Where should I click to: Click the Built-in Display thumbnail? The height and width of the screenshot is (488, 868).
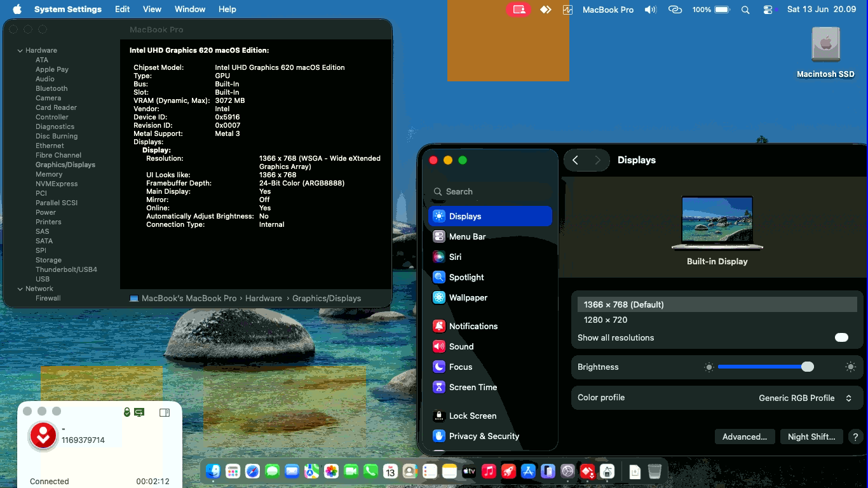pos(717,224)
